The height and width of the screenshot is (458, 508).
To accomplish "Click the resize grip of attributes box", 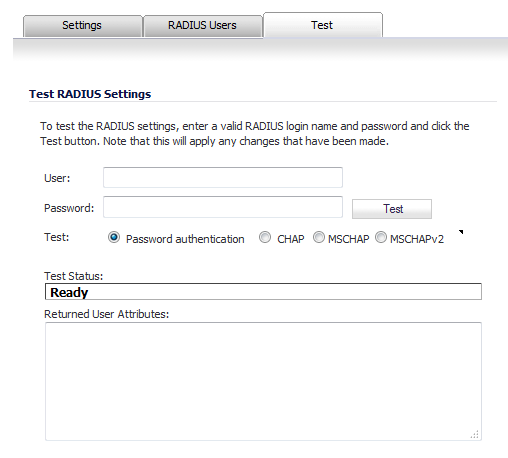I will (x=475, y=434).
